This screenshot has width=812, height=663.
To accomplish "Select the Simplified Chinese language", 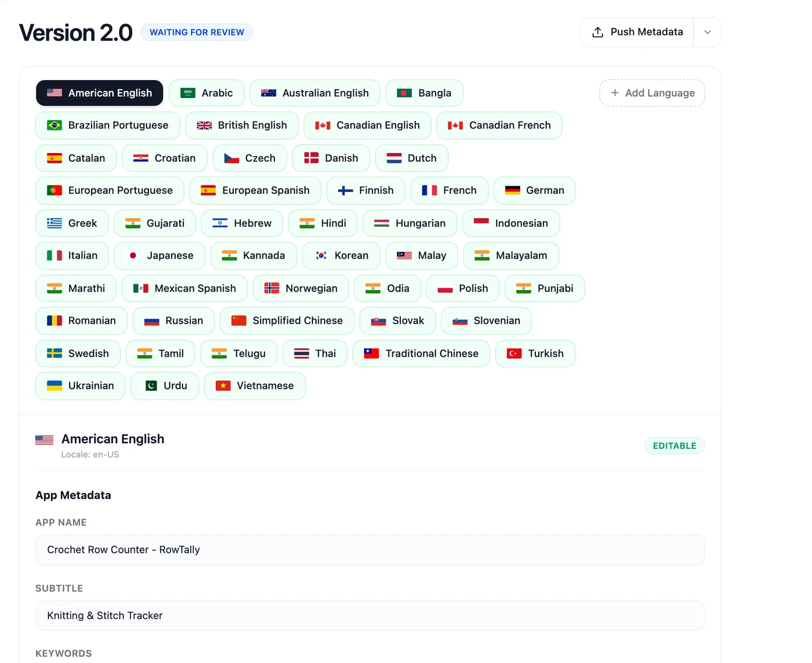I will pos(287,321).
